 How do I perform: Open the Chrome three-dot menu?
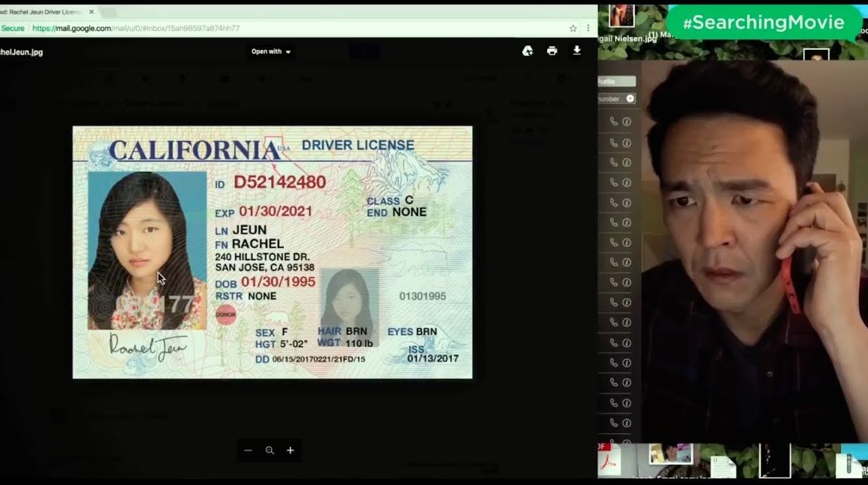click(588, 28)
